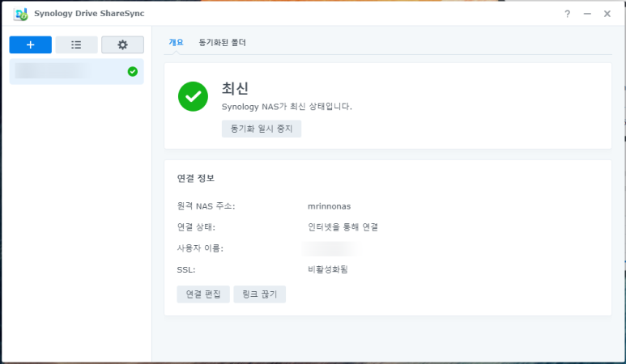Click the SSL label
The image size is (626, 364).
click(186, 270)
